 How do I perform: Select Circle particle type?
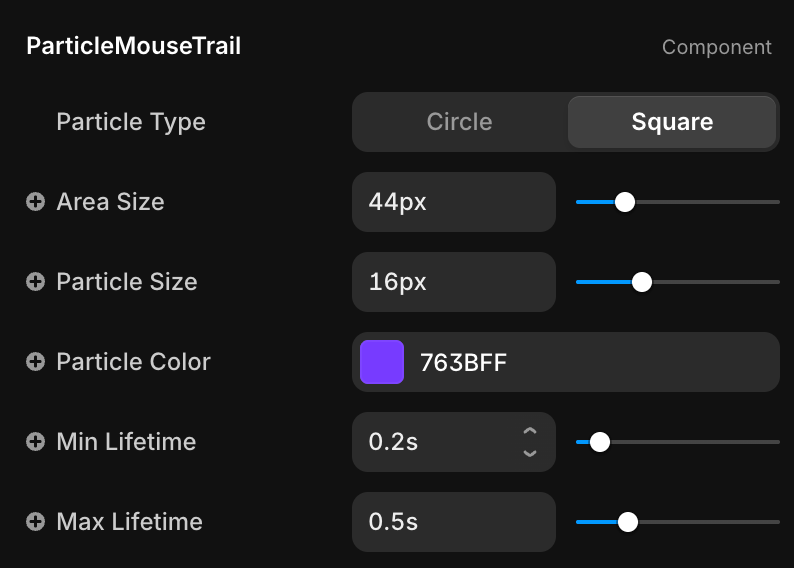point(459,122)
